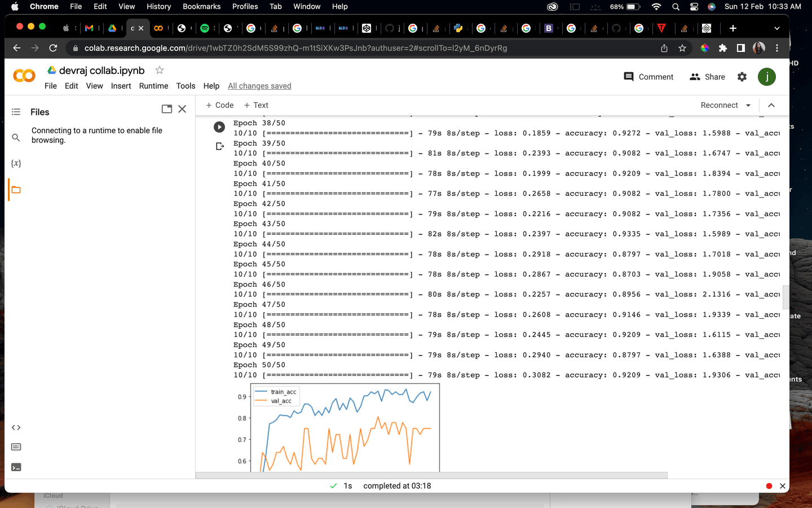Open the colorful extension icon
812x508 pixels.
click(705, 48)
